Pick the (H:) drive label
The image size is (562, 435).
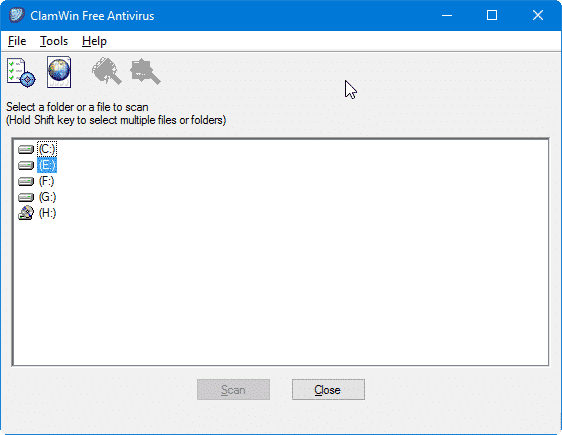(x=47, y=213)
